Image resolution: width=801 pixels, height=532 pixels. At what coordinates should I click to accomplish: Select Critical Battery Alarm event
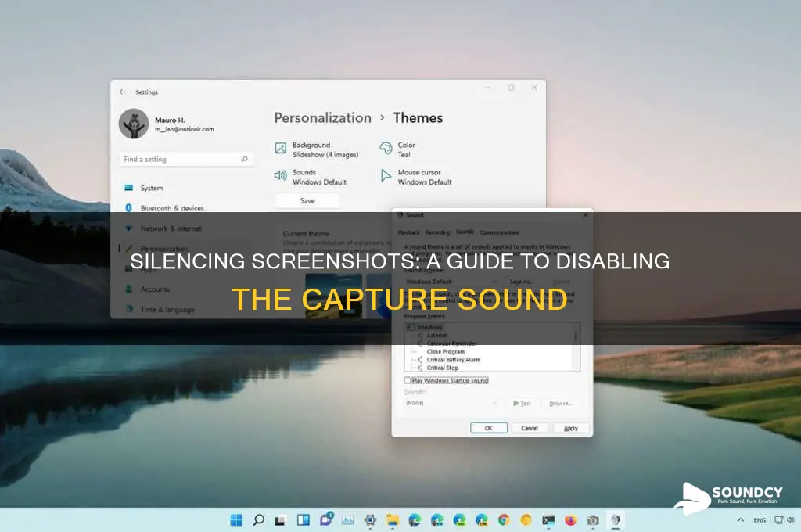(x=453, y=360)
